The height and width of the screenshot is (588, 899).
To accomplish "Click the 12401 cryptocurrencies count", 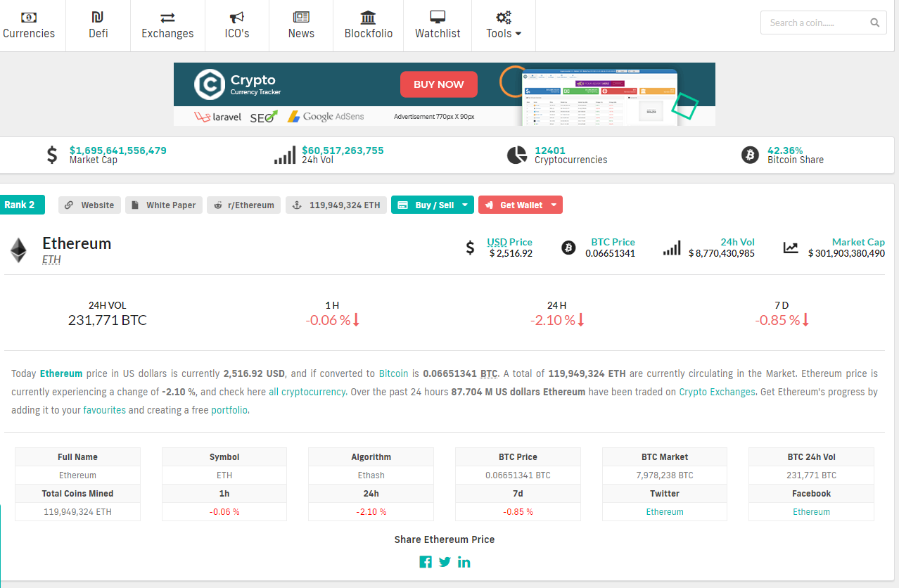I will pyautogui.click(x=550, y=151).
